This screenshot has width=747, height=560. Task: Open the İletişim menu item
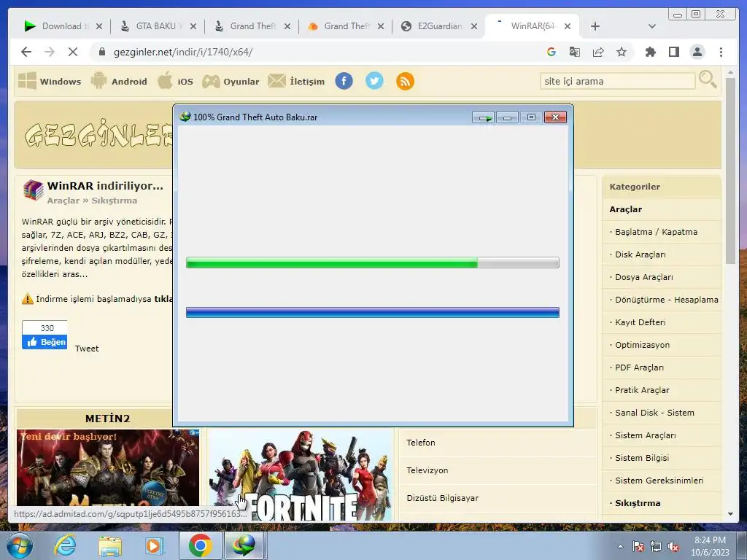[296, 81]
